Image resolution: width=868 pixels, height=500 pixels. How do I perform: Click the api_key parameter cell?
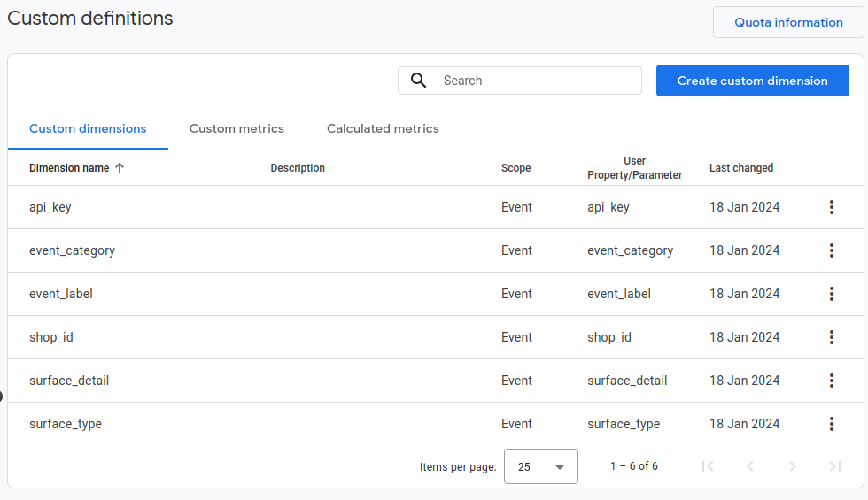click(x=608, y=207)
